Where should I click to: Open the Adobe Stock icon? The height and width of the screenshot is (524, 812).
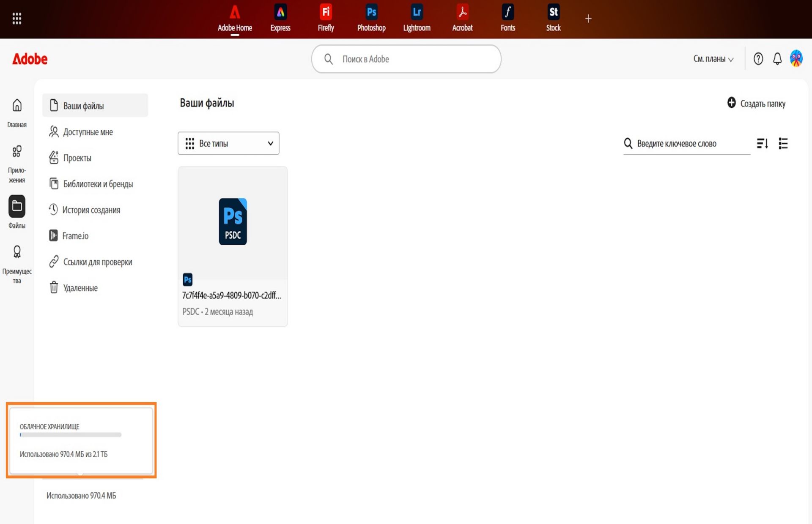553,12
